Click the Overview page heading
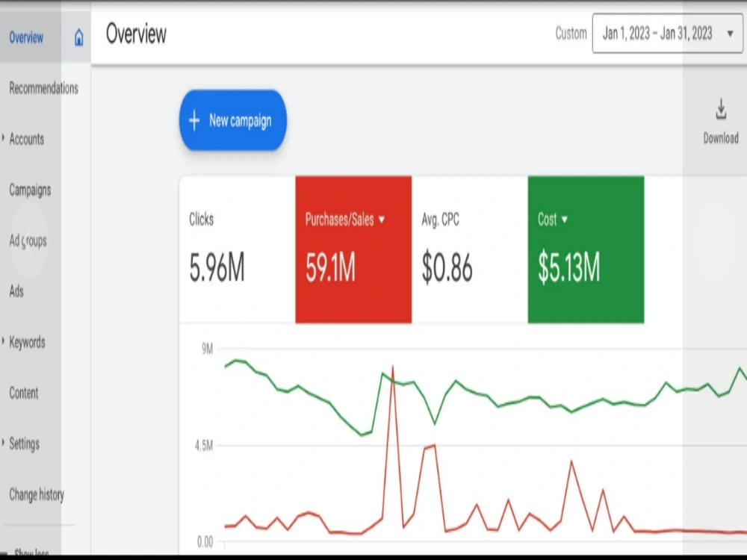Screen dimensions: 747x560 [136, 34]
